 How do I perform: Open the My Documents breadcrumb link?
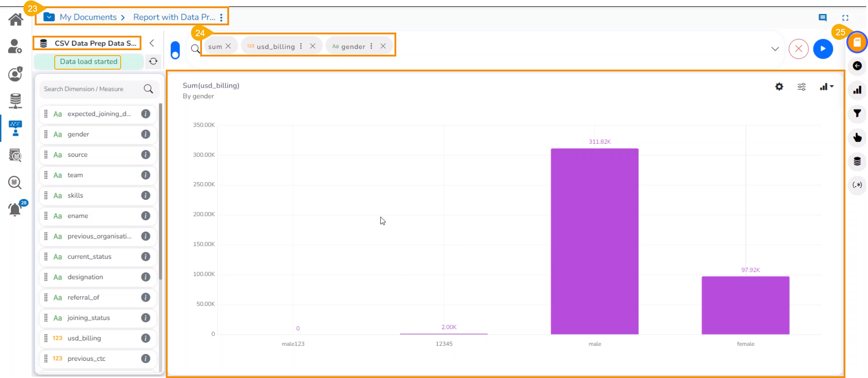pyautogui.click(x=88, y=17)
